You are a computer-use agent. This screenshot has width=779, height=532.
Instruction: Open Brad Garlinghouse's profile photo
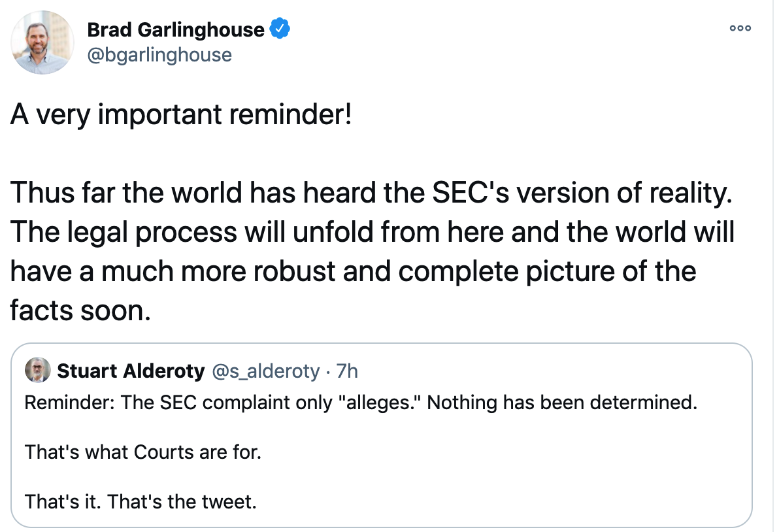click(41, 42)
